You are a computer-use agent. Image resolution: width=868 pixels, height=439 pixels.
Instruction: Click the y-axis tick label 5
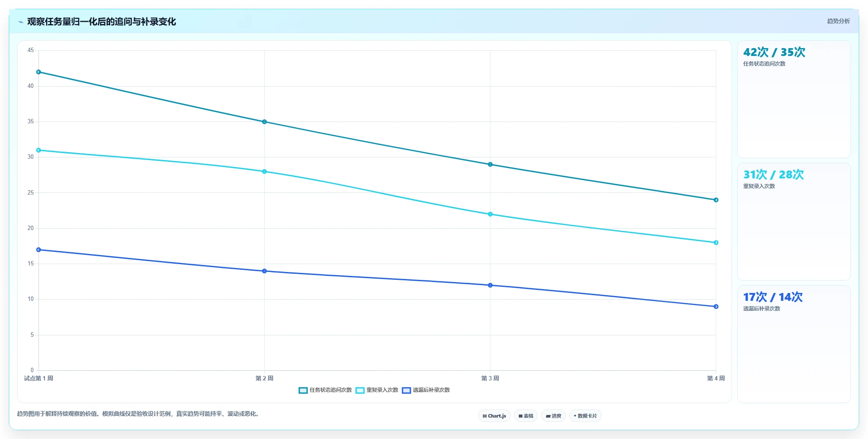tap(32, 335)
